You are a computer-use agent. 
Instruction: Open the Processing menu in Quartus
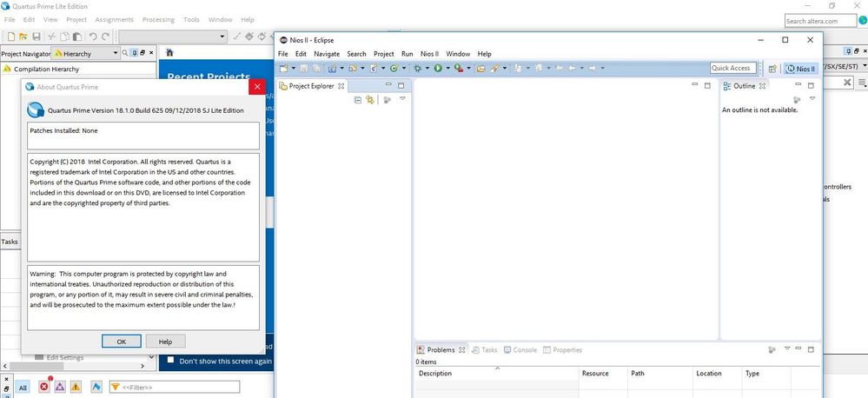click(158, 19)
